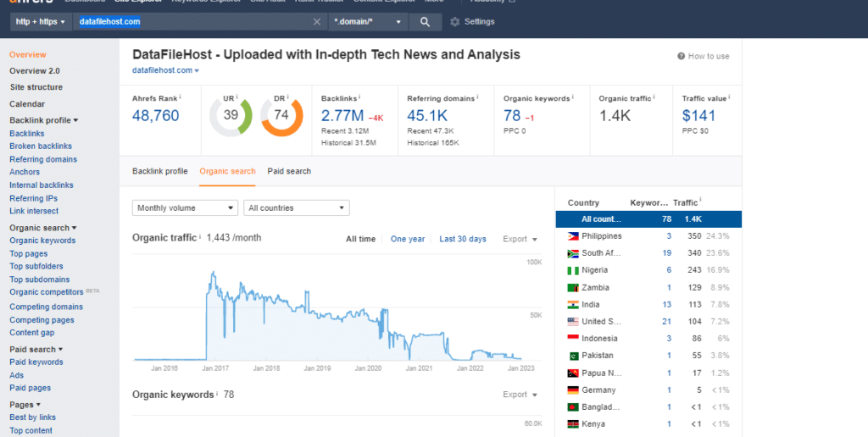Viewport: 868px width, 437px height.
Task: Clear the domain field with X icon
Action: pyautogui.click(x=317, y=22)
